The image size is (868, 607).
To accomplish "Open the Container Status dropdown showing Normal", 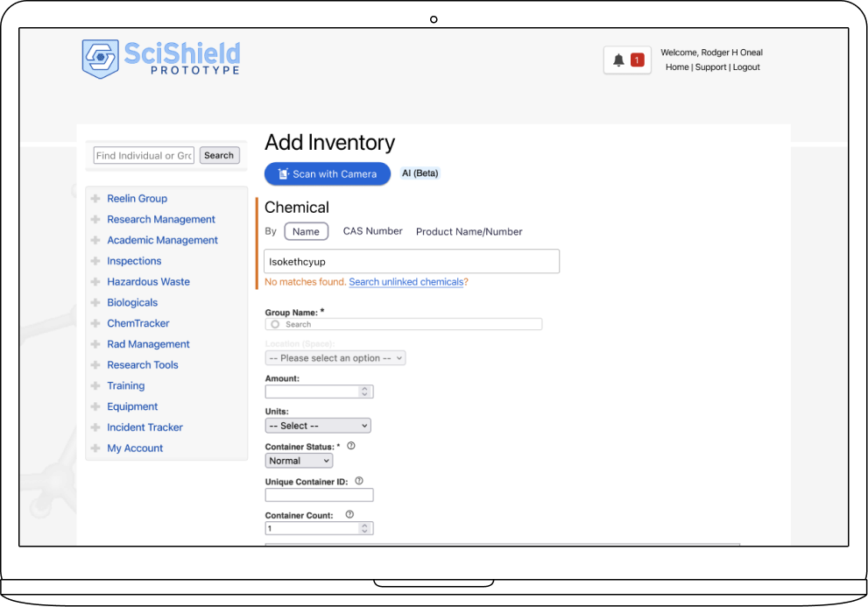I will click(x=298, y=460).
